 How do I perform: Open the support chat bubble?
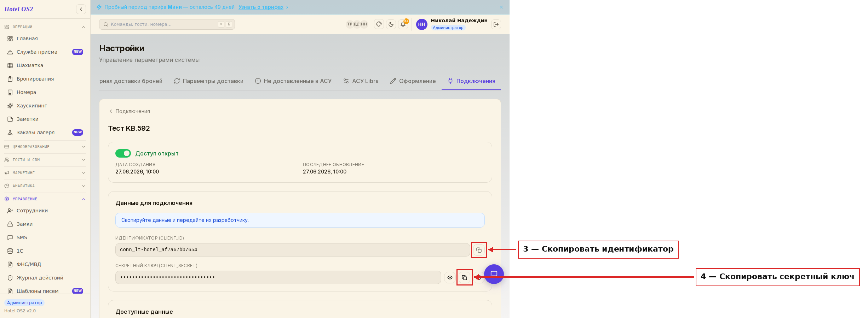[x=494, y=274]
